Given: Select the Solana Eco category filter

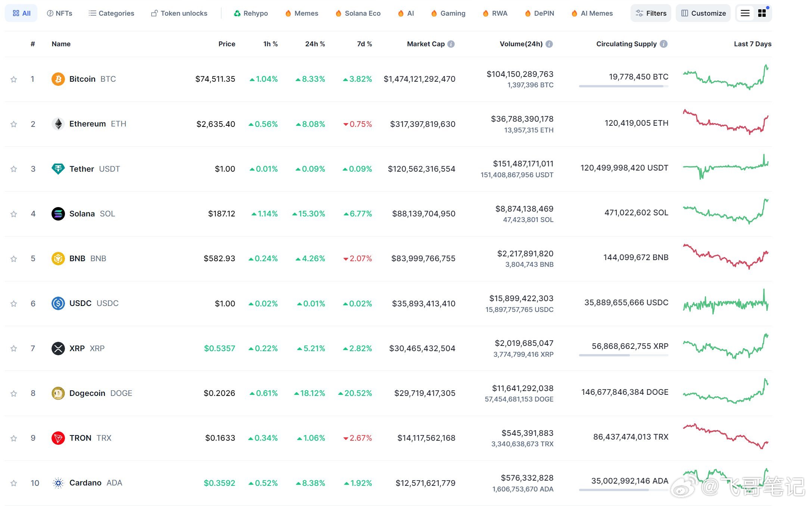Looking at the screenshot, I should coord(358,13).
